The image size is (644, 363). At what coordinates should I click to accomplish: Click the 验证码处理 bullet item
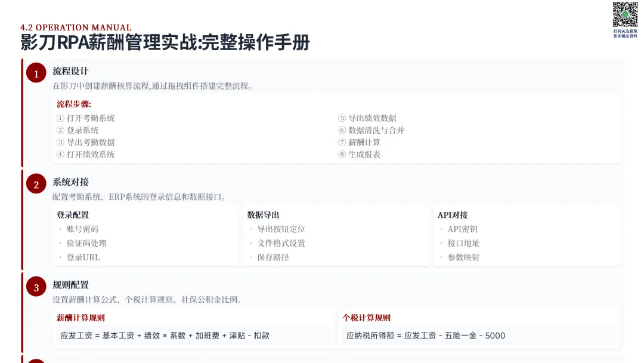coord(86,244)
